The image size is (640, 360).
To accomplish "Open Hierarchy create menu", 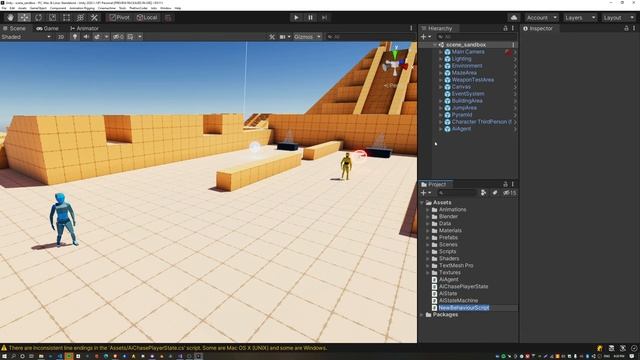I will pyautogui.click(x=426, y=37).
